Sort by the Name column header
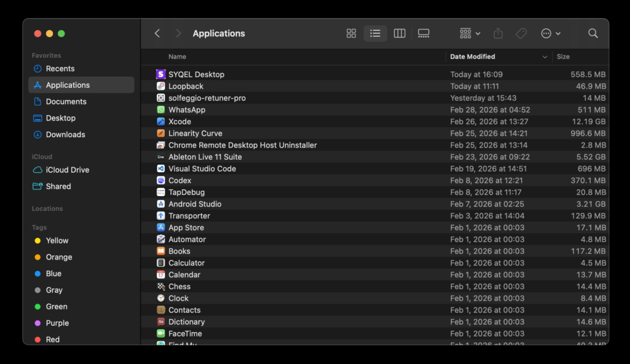 click(177, 57)
